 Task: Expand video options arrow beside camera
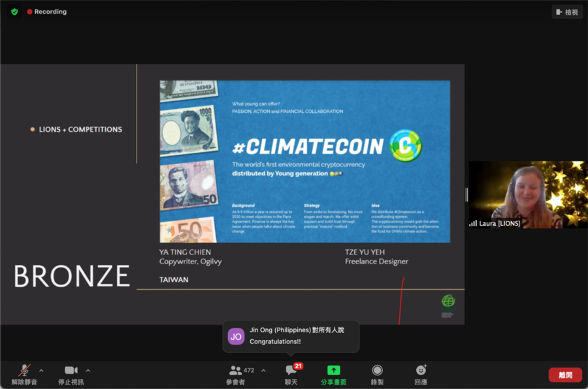(88, 371)
